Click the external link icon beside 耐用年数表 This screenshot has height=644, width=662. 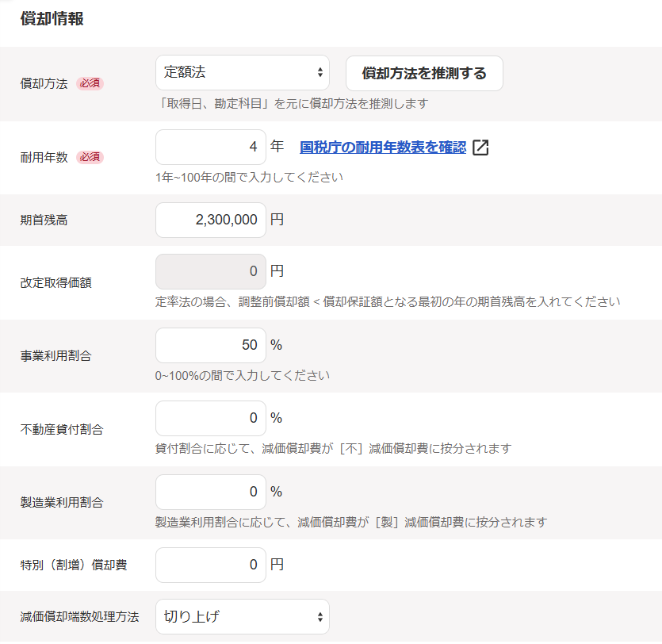[480, 148]
